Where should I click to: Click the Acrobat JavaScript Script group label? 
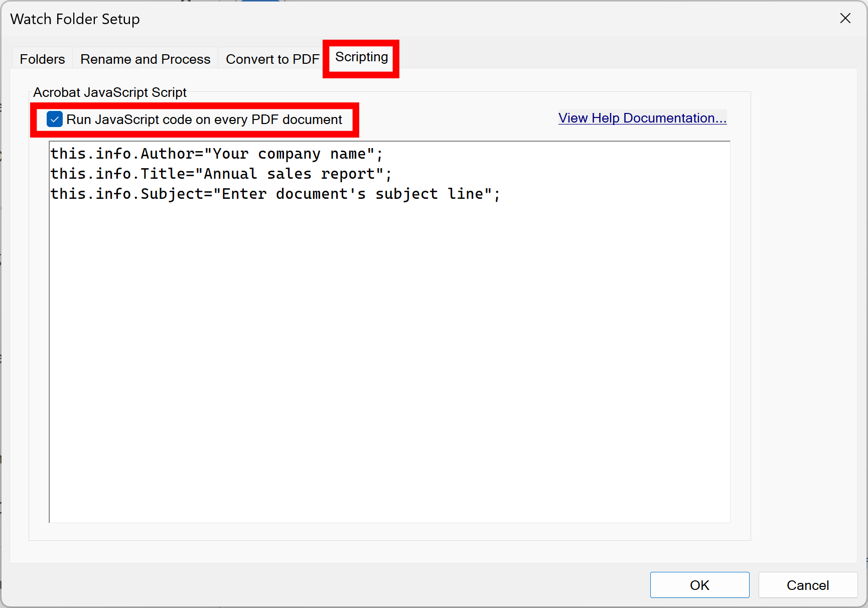(110, 92)
